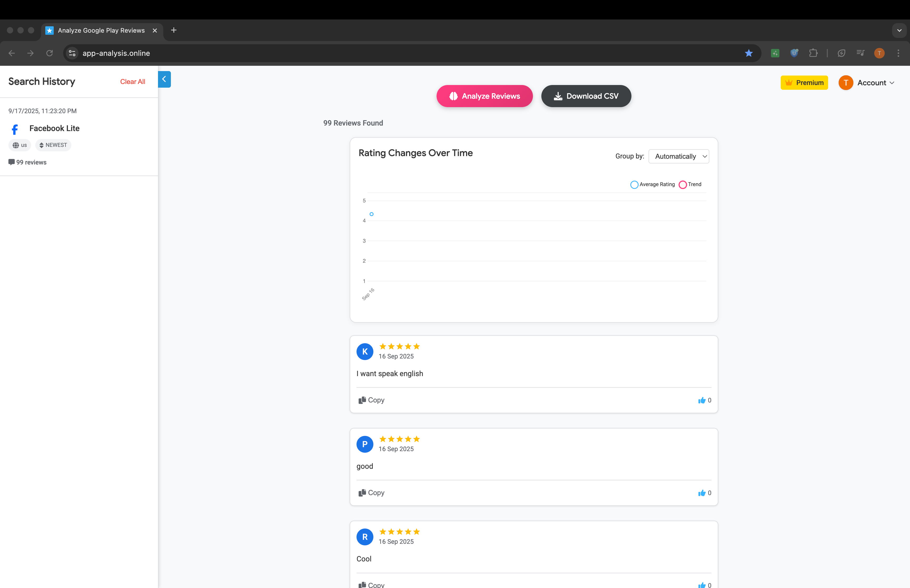Toggle the Trend line in the chart legend
This screenshot has height=588, width=910.
tap(690, 185)
